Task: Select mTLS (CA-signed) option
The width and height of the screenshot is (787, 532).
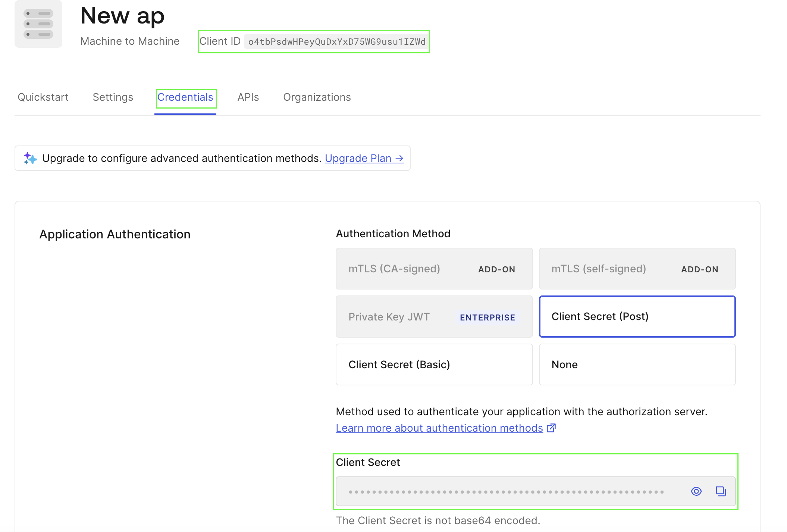Action: pos(434,269)
